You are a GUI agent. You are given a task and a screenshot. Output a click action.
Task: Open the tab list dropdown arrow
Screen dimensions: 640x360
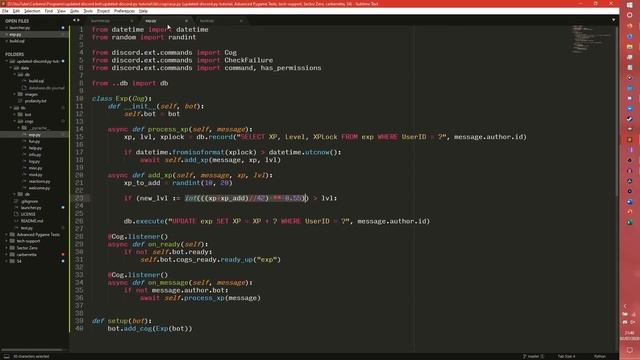613,20
